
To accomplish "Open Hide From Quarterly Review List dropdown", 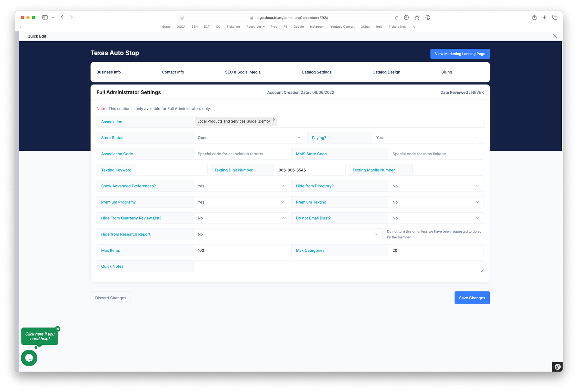I will tap(241, 218).
